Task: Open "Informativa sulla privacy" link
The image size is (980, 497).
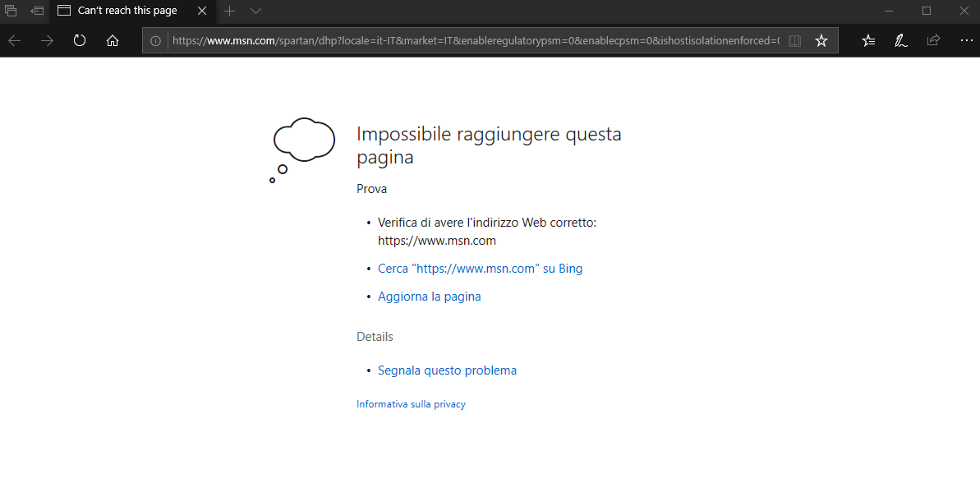Action: click(411, 404)
